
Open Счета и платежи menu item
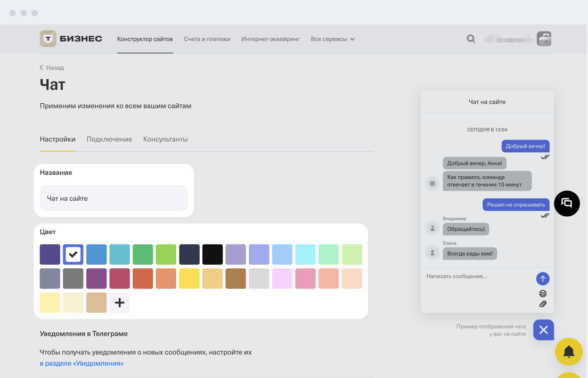coord(207,39)
